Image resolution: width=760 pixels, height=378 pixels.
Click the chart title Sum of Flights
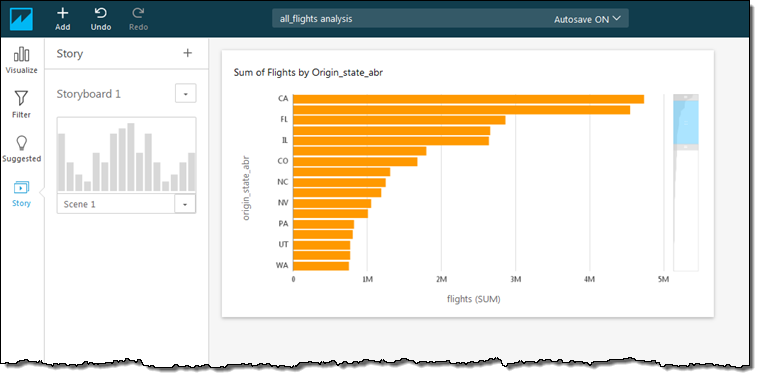tap(309, 73)
